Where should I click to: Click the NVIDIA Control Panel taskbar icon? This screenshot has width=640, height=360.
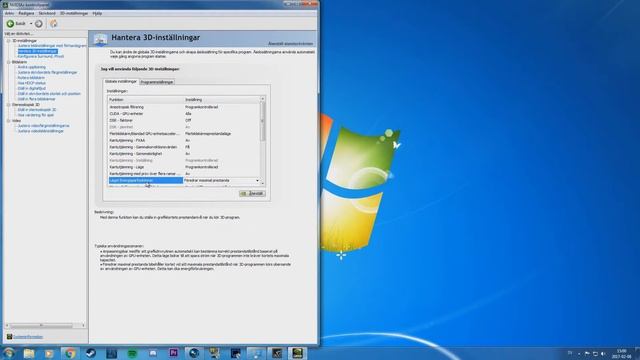pyautogui.click(x=297, y=353)
